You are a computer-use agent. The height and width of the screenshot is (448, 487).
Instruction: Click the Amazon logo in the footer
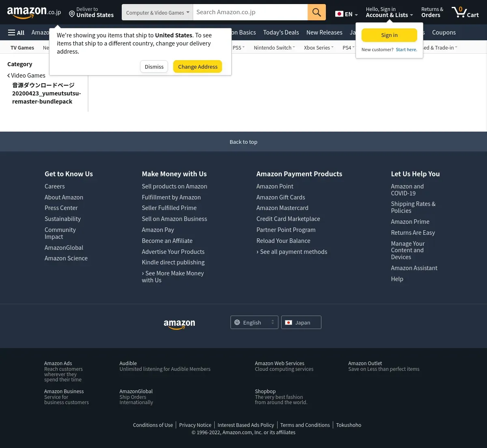179,324
